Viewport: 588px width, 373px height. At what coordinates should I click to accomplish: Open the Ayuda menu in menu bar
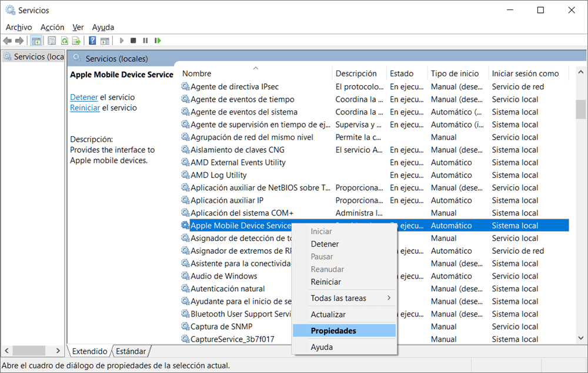click(103, 28)
